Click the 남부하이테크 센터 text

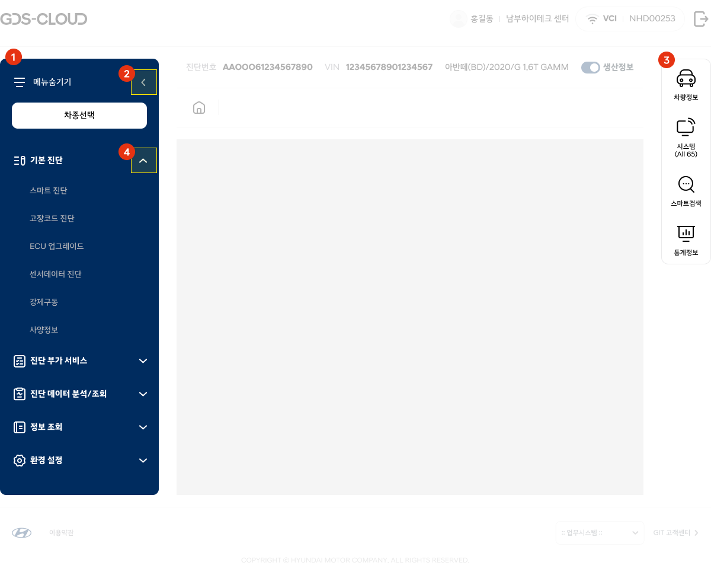[x=537, y=19]
